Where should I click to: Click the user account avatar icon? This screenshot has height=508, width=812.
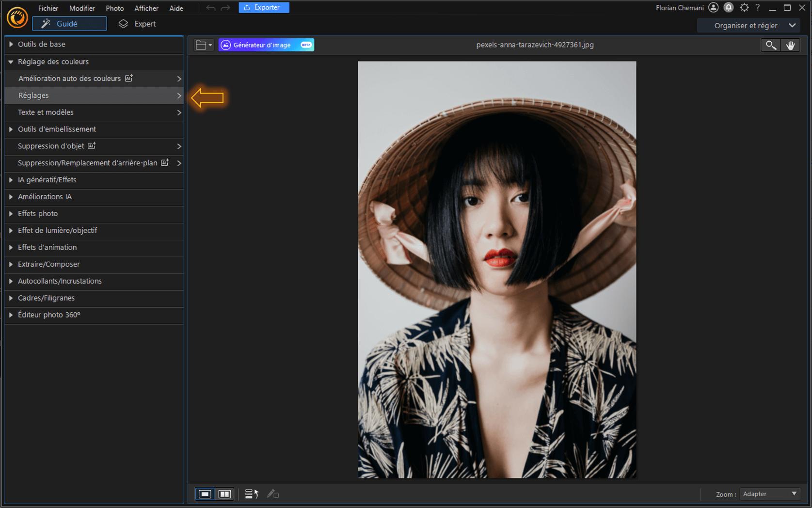coord(713,8)
